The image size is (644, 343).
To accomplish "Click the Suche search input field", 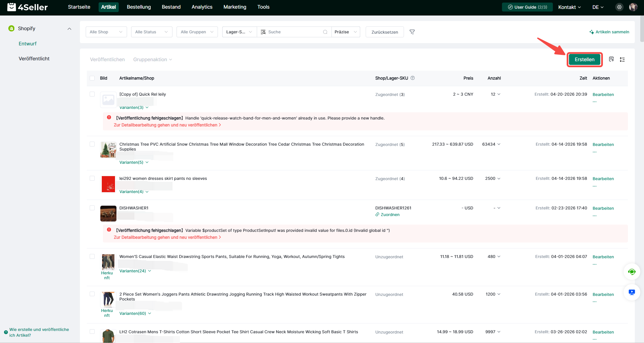I will coord(293,32).
